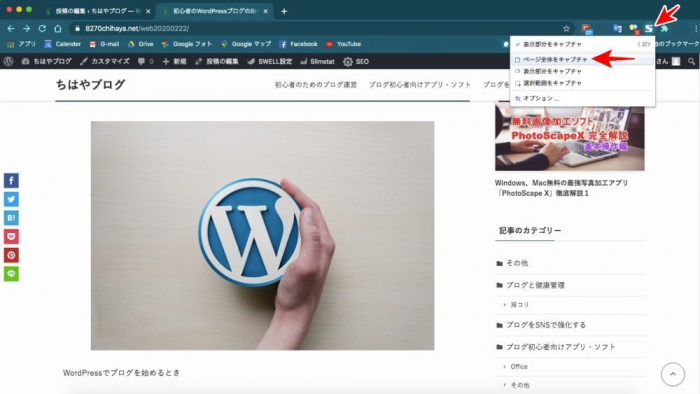Open 初心者のためのブログ運営 nav item
This screenshot has width=700, height=394.
pos(316,85)
